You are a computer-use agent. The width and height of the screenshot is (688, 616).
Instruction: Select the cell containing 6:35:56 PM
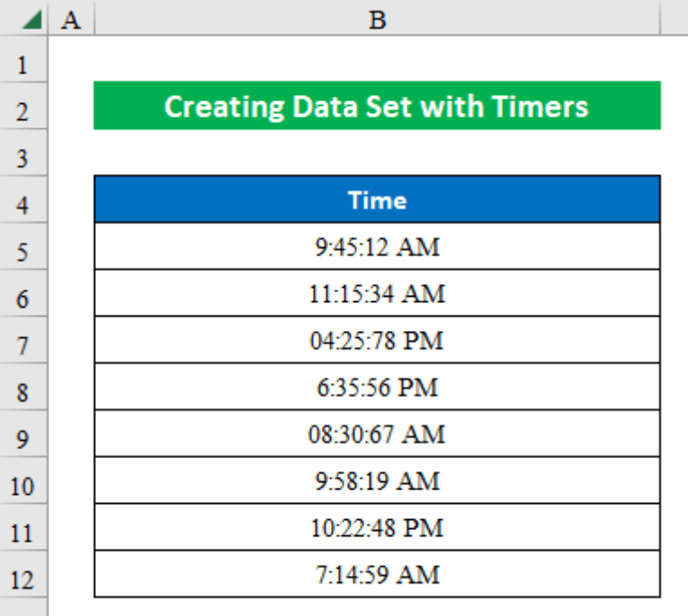(377, 387)
